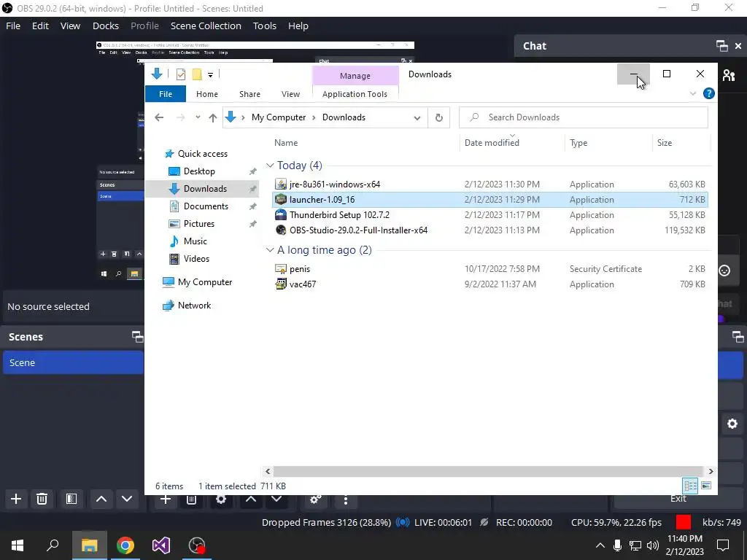
Task: Open the recent locations dropdown arrow
Action: point(198,117)
